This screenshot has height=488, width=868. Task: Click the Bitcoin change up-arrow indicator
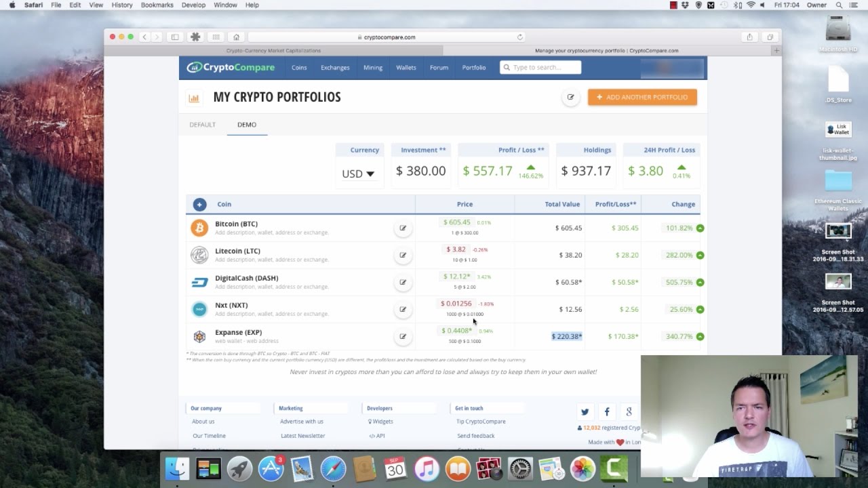[700, 228]
